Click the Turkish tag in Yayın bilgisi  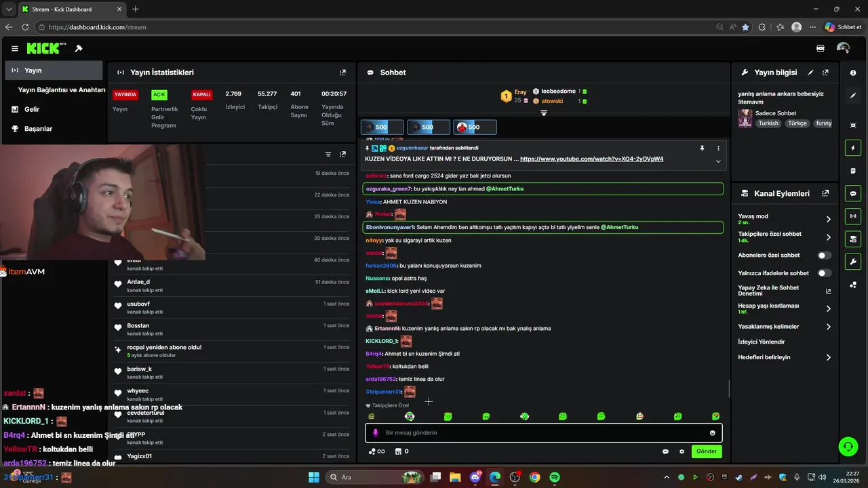point(768,123)
